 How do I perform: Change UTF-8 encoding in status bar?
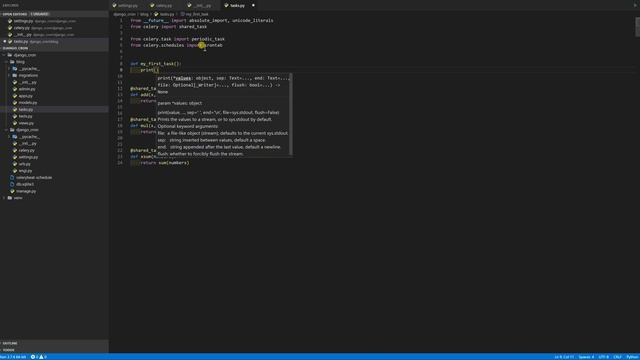click(604, 357)
